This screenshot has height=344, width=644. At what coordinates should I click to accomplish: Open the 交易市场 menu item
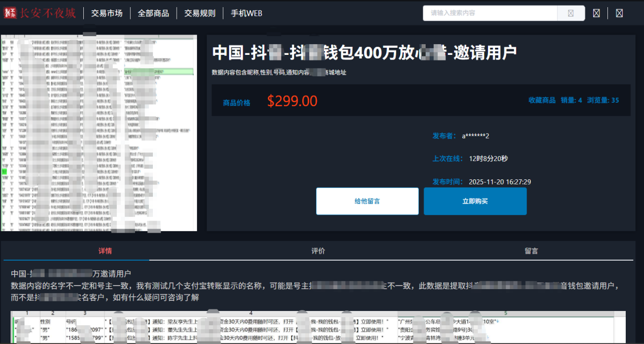107,13
